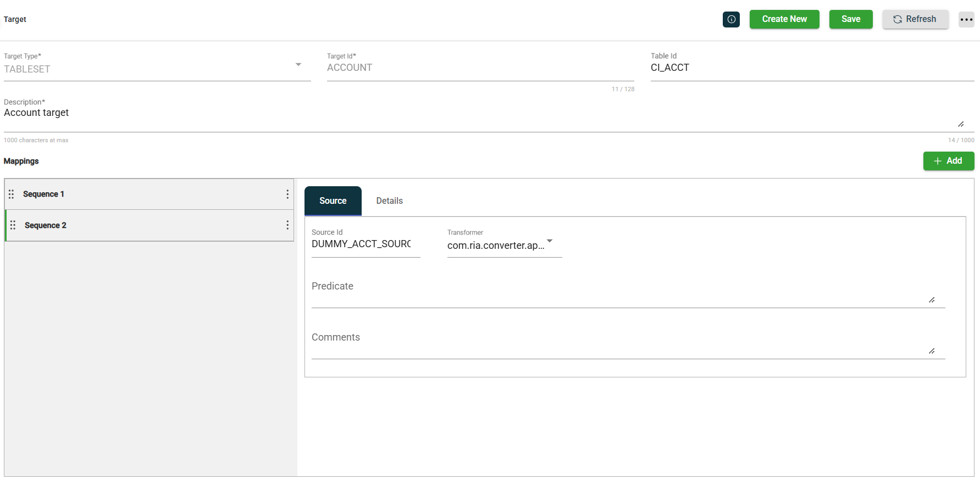Click into the Table Id field
Image resolution: width=980 pixels, height=479 pixels.
point(811,68)
